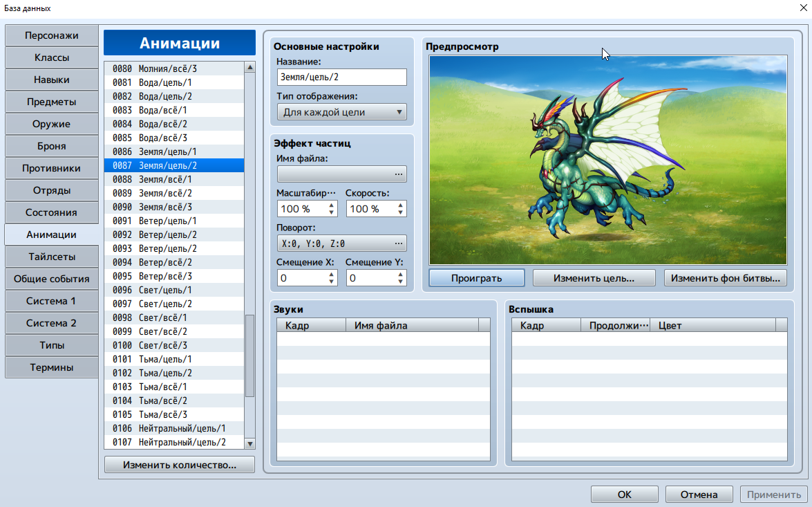
Task: Select animation 0100 Свет/всё/3
Action: coord(174,345)
